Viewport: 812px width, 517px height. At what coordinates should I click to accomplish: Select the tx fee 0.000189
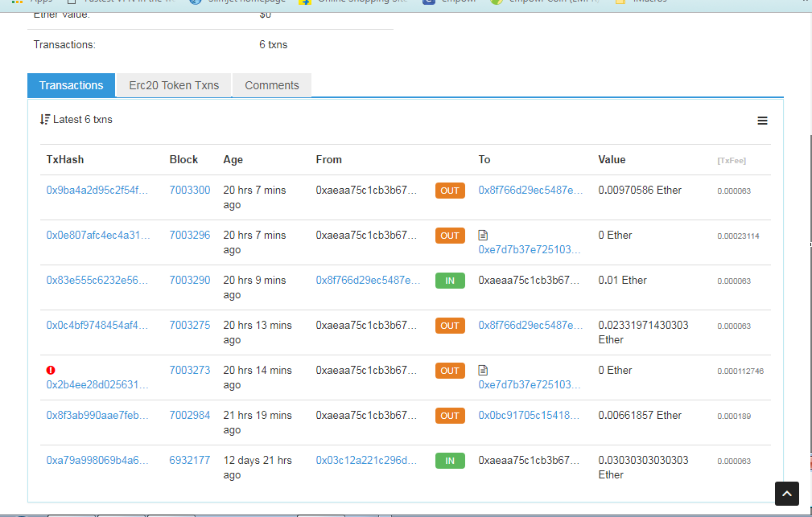click(x=734, y=416)
